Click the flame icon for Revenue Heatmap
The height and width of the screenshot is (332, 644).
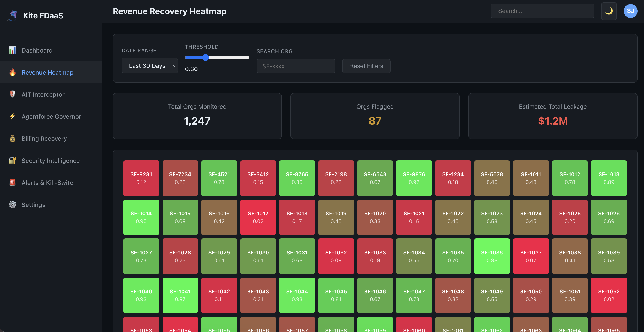coord(12,72)
